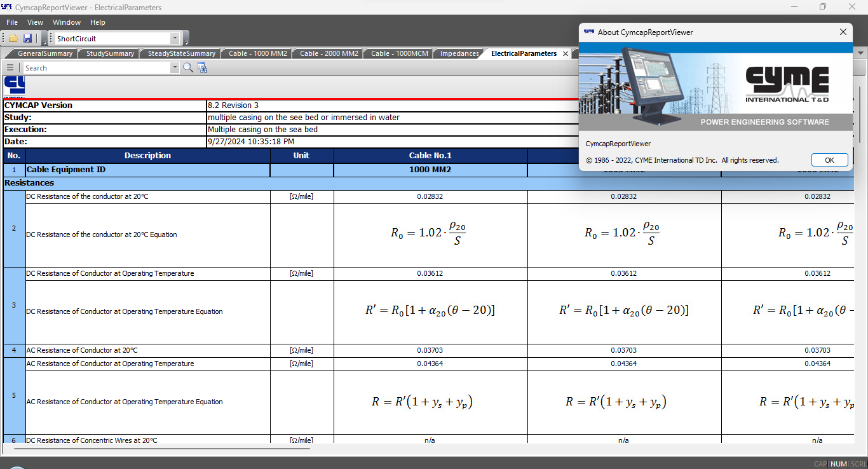The height and width of the screenshot is (469, 868).
Task: Close the About CymcapReportViewer dialog with X
Action: pyautogui.click(x=843, y=32)
